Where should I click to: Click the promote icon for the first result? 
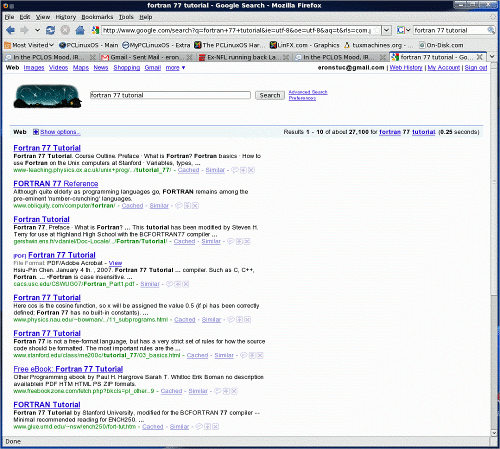pos(243,170)
